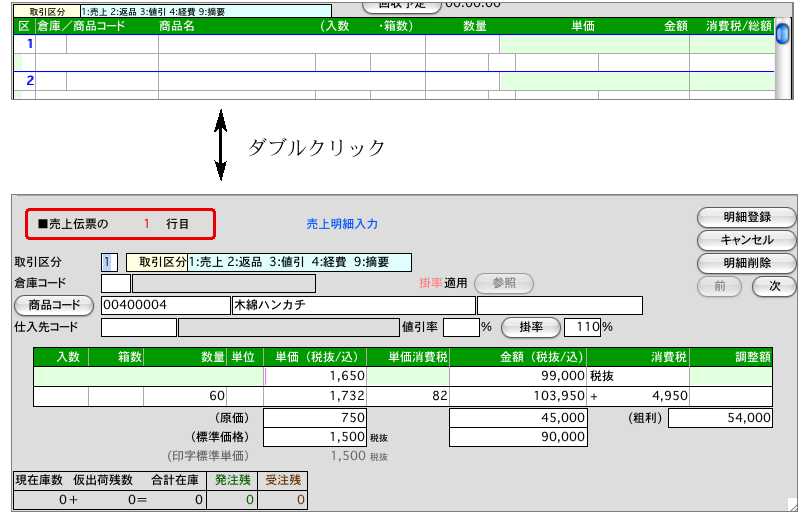The width and height of the screenshot is (801, 515).
Task: Select the product name field 木綿ハンカチ
Action: [x=352, y=305]
